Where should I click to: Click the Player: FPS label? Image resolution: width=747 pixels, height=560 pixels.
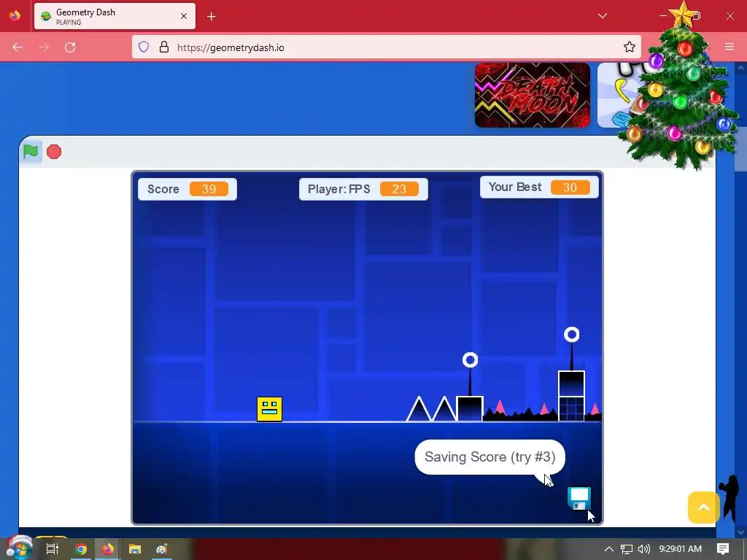point(338,189)
